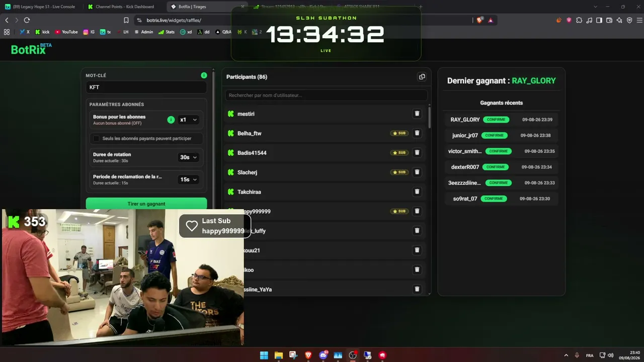Screen dimensions: 644x362
Task: Reload the BotRix page
Action: pos(27,20)
